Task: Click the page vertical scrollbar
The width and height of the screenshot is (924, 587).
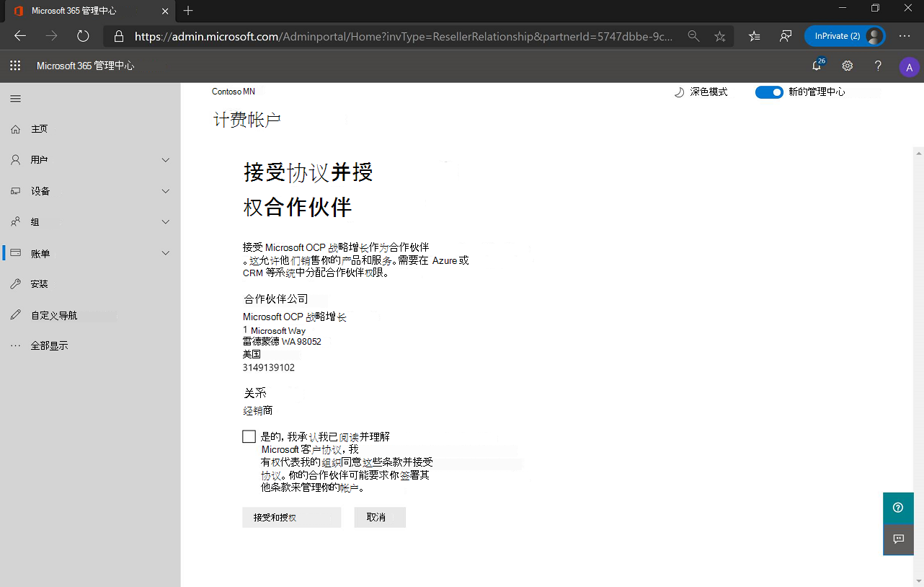Action: tap(918, 366)
